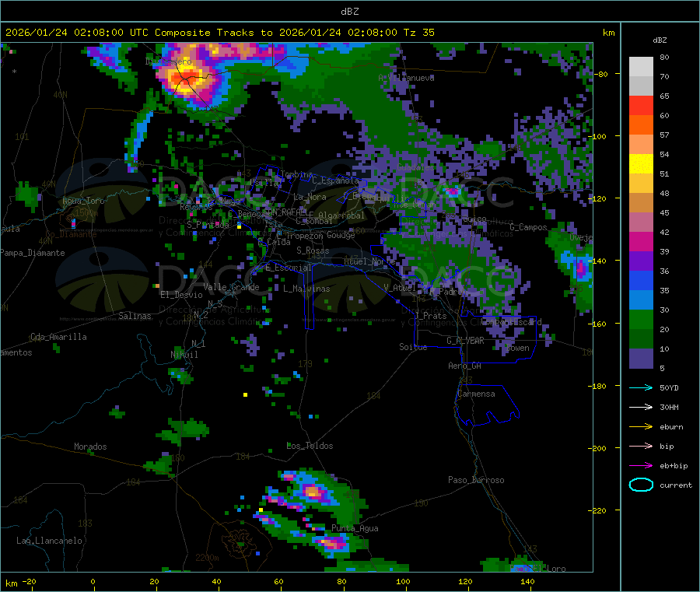The width and height of the screenshot is (700, 592).
Task: Click the 'Salinas' map label
Action: (135, 316)
